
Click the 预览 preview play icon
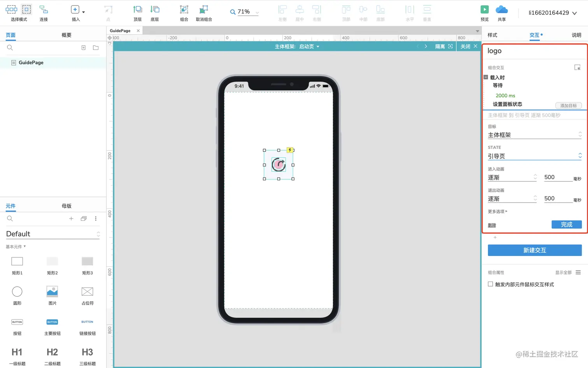coord(485,9)
